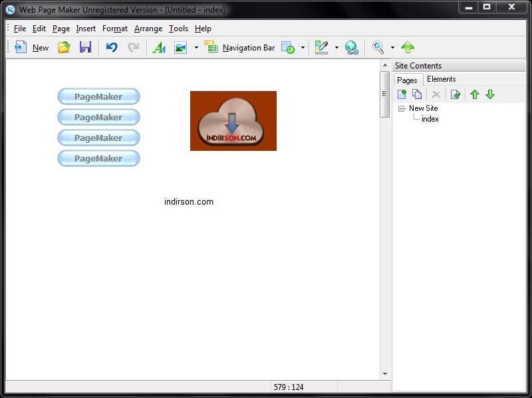The width and height of the screenshot is (532, 398).
Task: Click the Web Page Maker title bar logo
Action: pos(11,10)
